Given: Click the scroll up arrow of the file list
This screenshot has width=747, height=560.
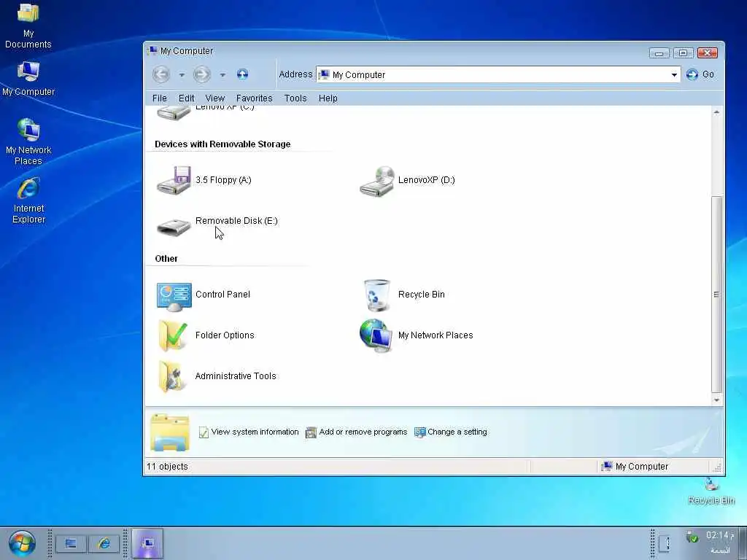Looking at the screenshot, I should point(716,112).
